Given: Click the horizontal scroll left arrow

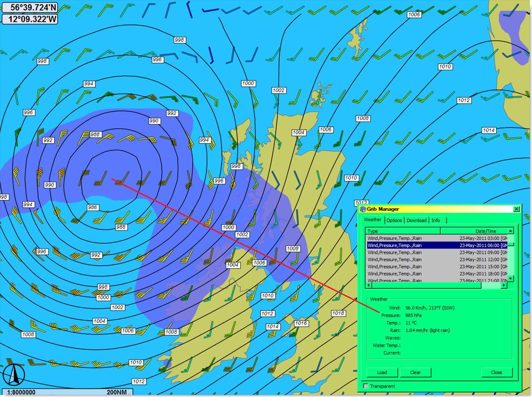Looking at the screenshot, I should (x=369, y=285).
